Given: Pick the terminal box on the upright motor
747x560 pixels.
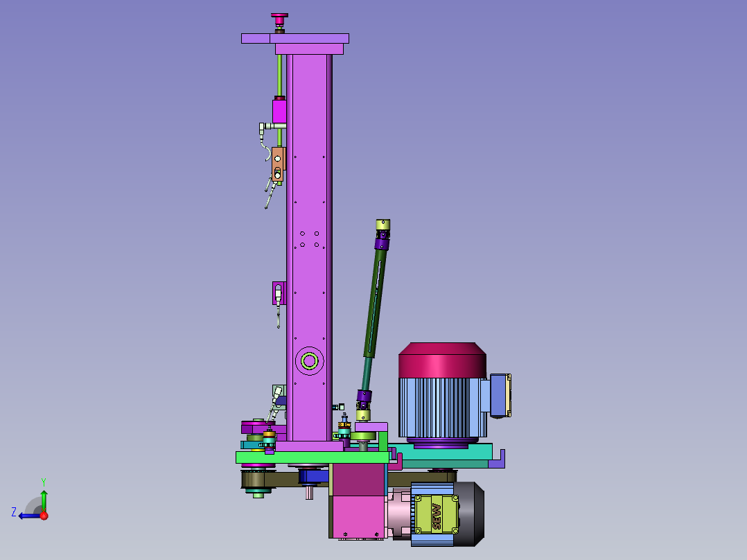Looking at the screenshot, I should pos(500,395).
